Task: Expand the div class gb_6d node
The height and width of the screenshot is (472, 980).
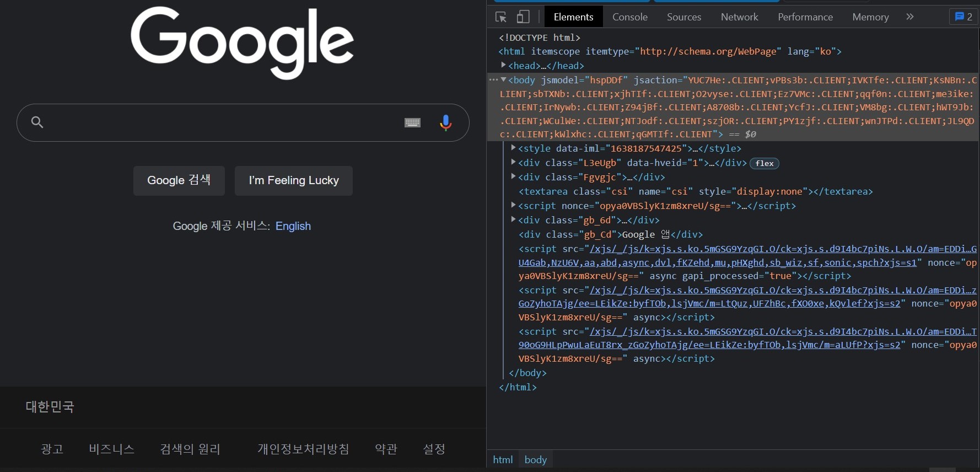Action: point(513,219)
